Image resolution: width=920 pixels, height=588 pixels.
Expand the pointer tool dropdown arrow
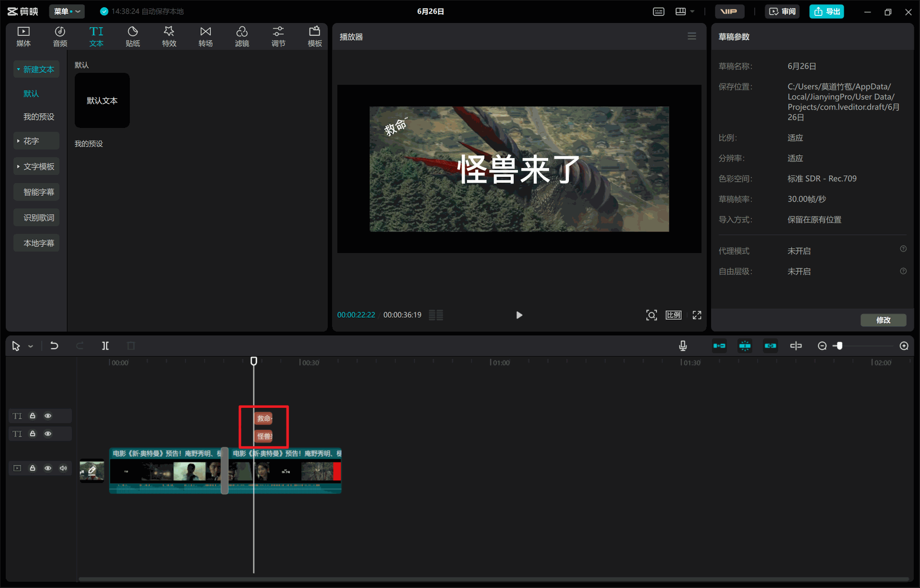(x=31, y=346)
